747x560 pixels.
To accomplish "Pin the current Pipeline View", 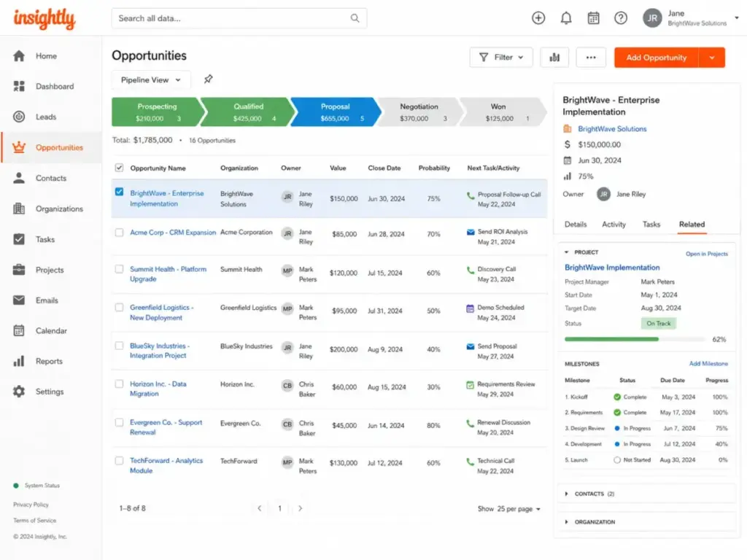I will click(208, 79).
